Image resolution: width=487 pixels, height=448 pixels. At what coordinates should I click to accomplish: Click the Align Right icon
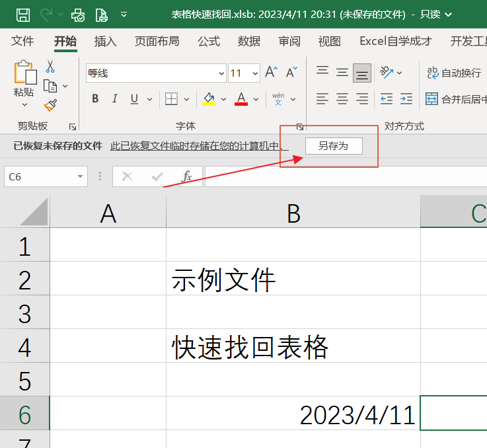(362, 99)
